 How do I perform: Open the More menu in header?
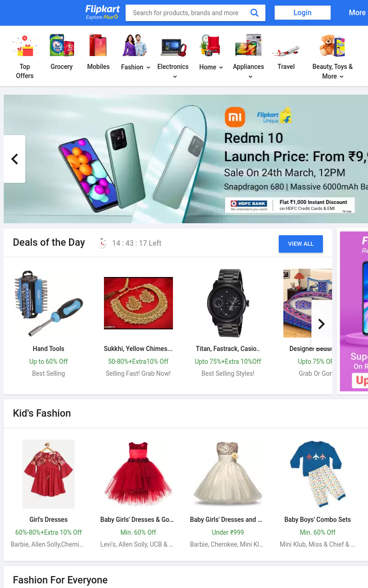coord(357,13)
